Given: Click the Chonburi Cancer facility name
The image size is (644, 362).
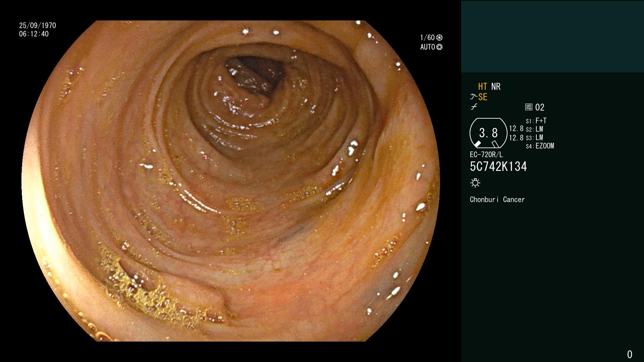Looking at the screenshot, I should [497, 199].
